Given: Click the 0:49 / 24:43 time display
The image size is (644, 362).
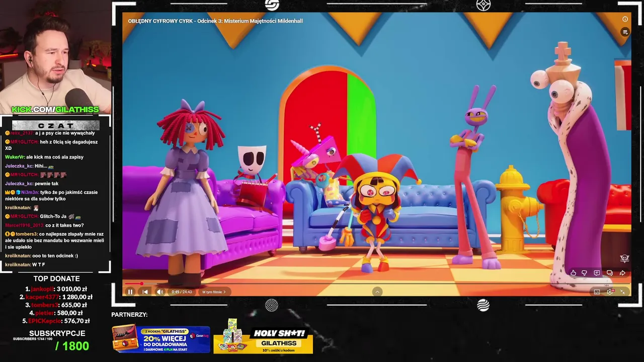Looking at the screenshot, I should point(182,292).
